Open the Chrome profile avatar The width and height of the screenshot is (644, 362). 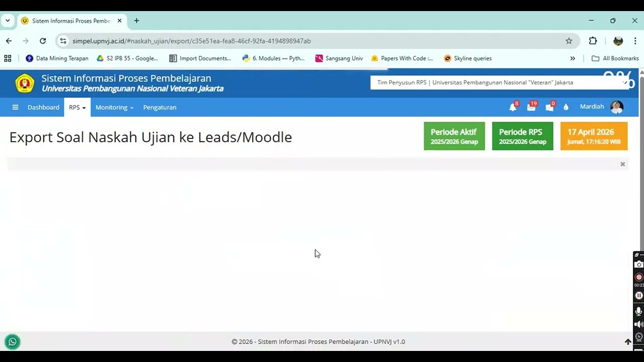(618, 41)
